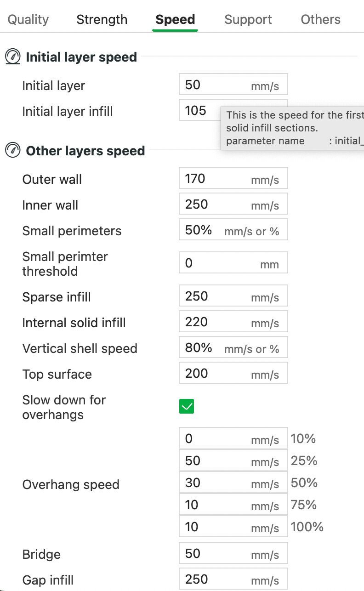The width and height of the screenshot is (364, 591).
Task: Focus the Inner wall speed input
Action: (233, 204)
